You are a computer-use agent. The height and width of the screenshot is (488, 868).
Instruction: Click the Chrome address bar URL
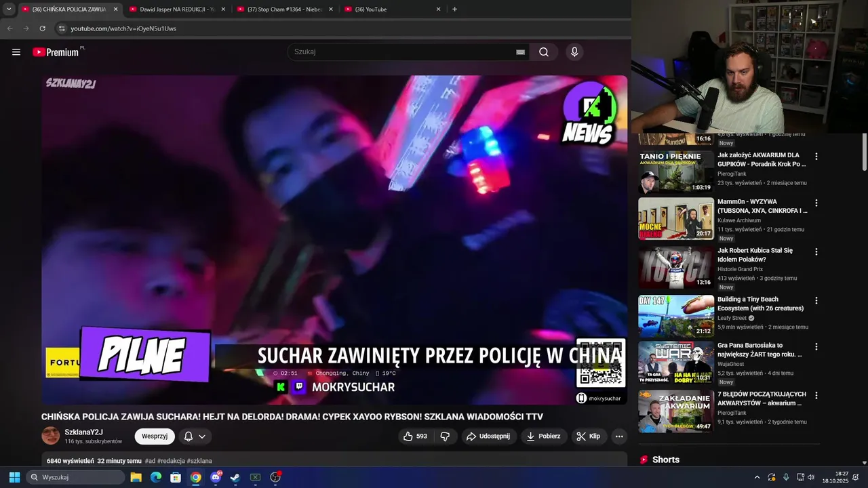click(123, 28)
